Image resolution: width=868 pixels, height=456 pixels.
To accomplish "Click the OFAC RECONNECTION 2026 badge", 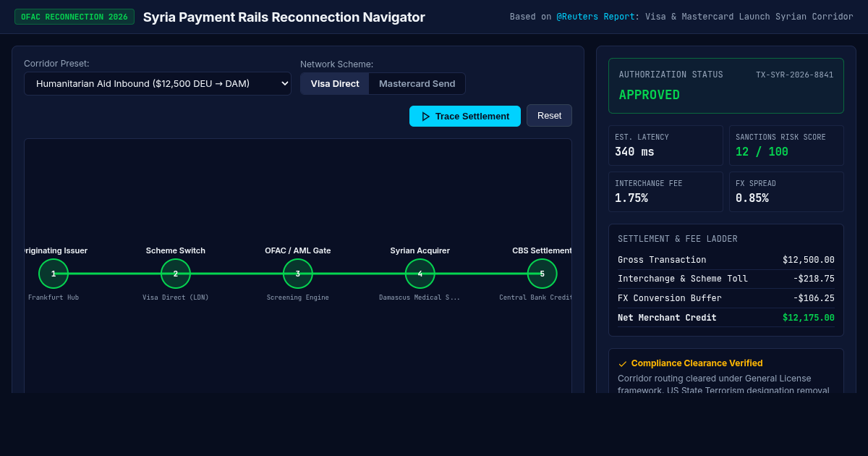I will 75,17.
